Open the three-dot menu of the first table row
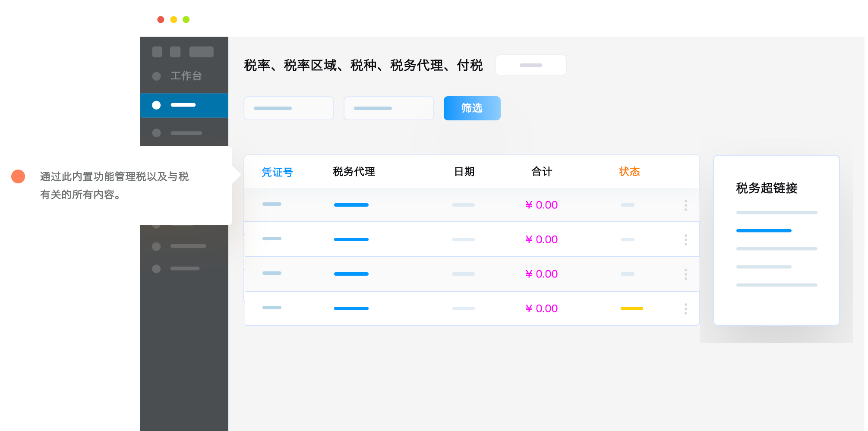Viewport: 868px width, 431px height. click(x=685, y=205)
